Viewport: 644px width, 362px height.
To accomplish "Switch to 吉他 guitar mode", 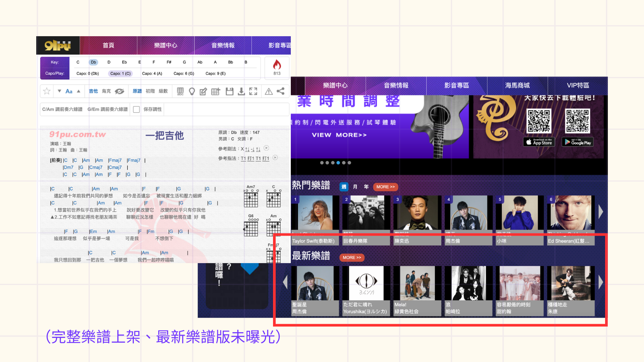I will click(x=93, y=91).
